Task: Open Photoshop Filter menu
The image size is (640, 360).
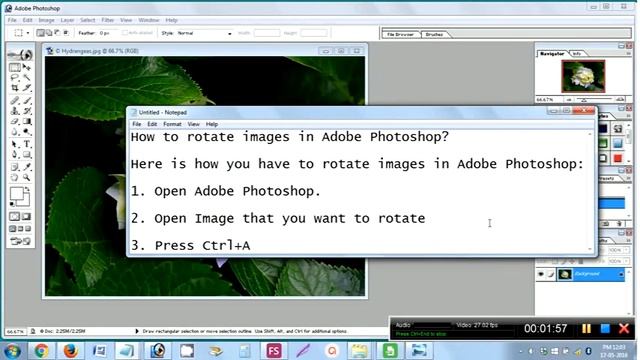Action: click(x=107, y=20)
